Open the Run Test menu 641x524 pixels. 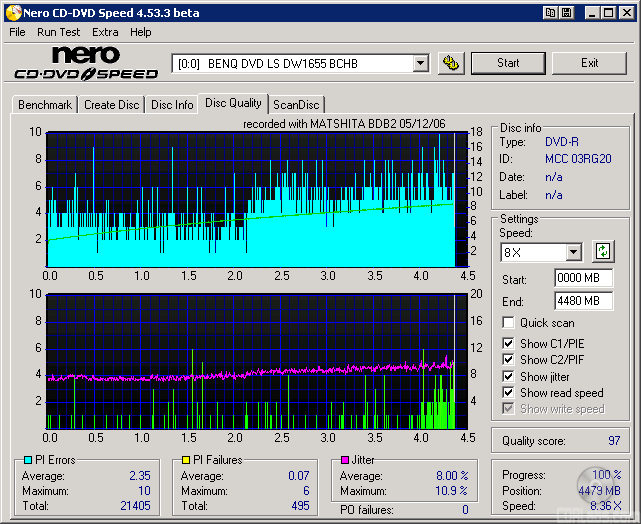(59, 32)
